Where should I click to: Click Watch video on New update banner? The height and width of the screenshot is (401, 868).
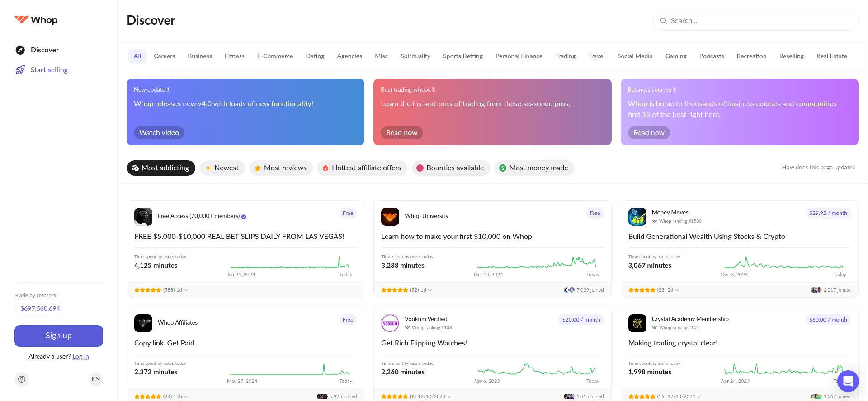click(159, 133)
